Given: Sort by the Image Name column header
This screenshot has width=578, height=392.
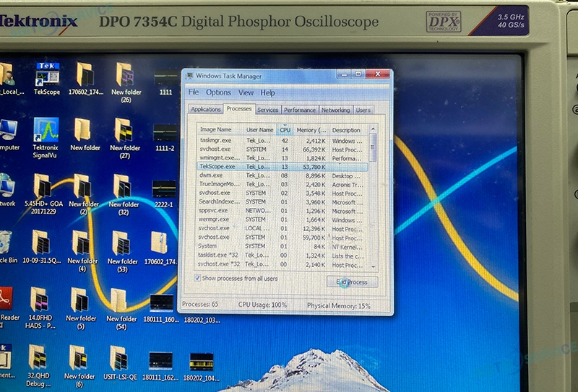Looking at the screenshot, I should tap(215, 130).
